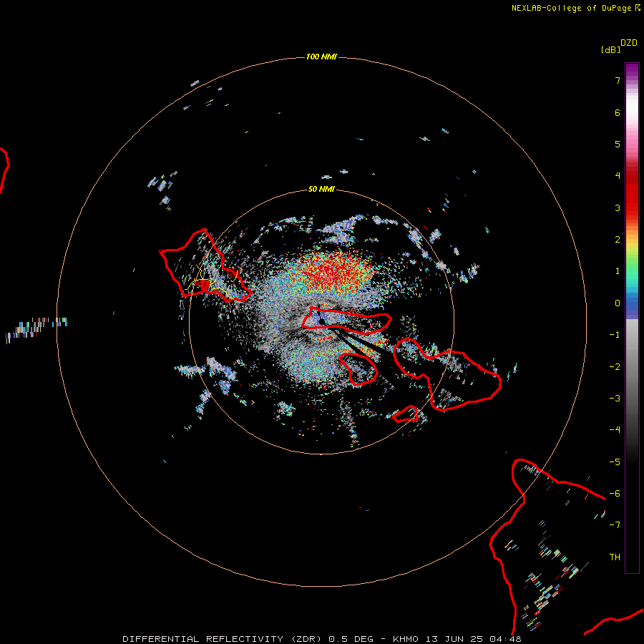Click the black radar site dot at center
Viewport: 644px width, 644px height.
point(322,321)
